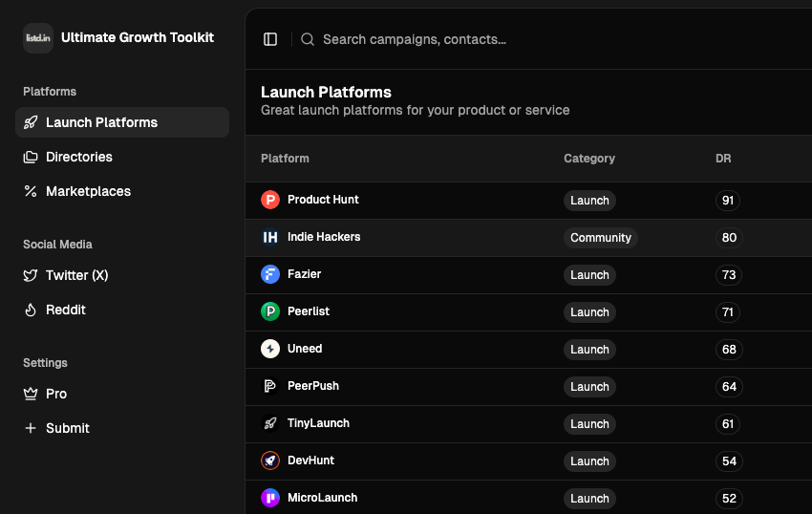This screenshot has width=812, height=514.
Task: Click the Peerlist green logo icon
Action: pos(270,311)
